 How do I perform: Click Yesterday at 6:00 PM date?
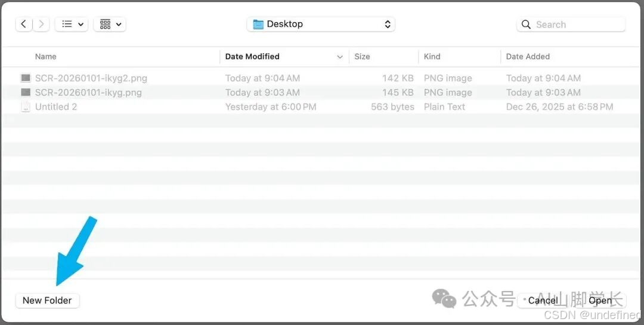point(271,107)
